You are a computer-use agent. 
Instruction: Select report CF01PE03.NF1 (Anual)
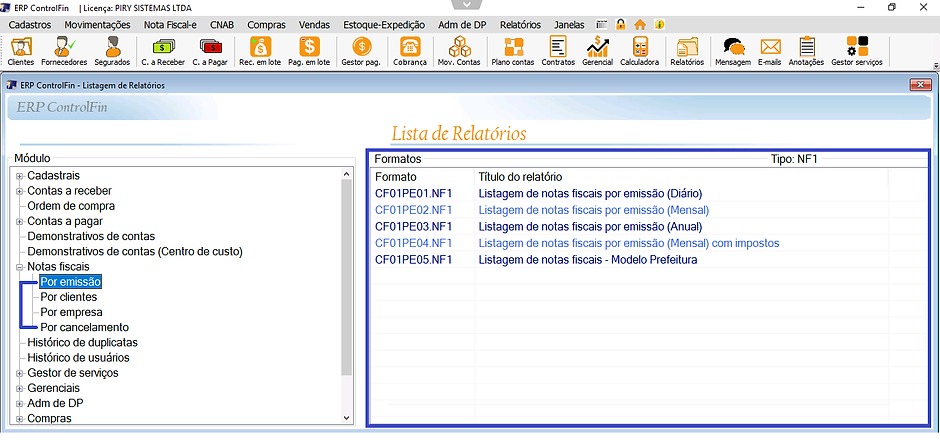point(629,227)
